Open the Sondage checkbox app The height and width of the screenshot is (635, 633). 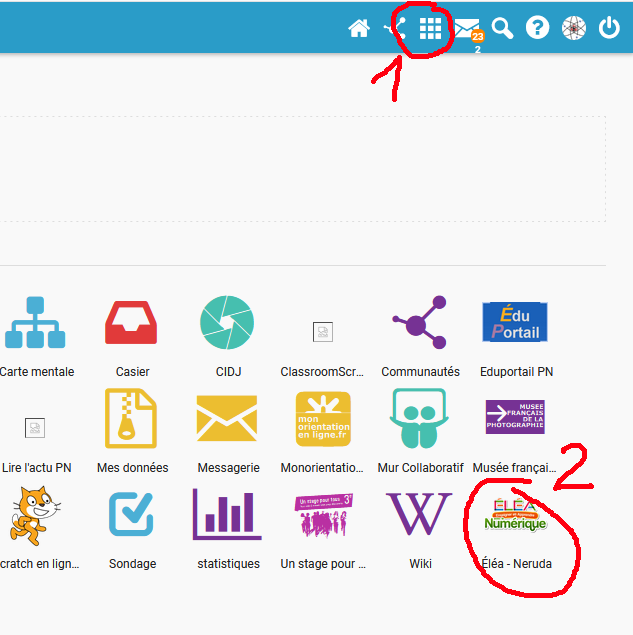132,514
